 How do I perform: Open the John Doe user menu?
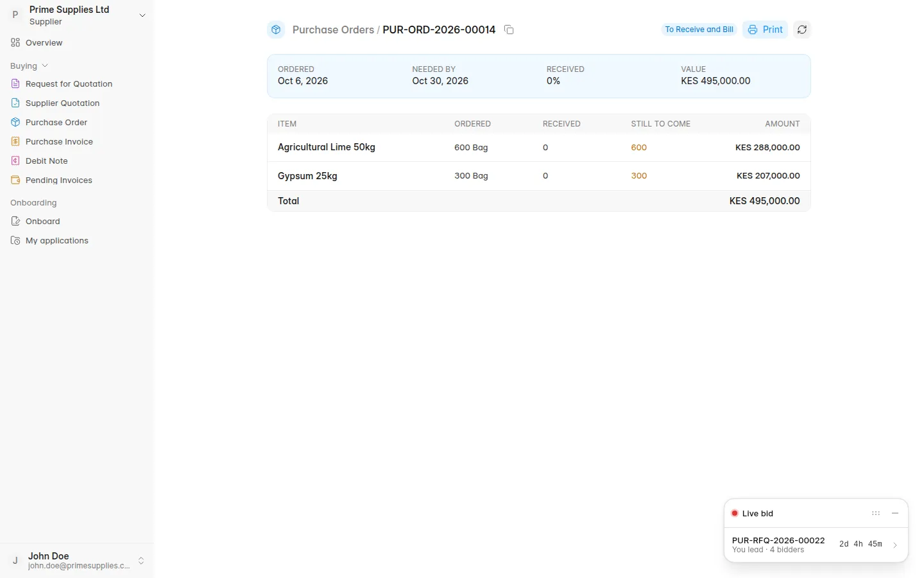pos(77,561)
